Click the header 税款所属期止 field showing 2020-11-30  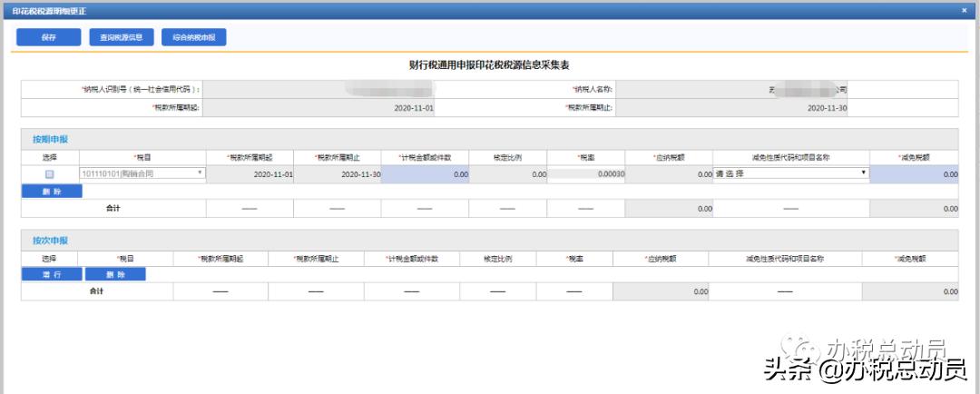[731, 107]
